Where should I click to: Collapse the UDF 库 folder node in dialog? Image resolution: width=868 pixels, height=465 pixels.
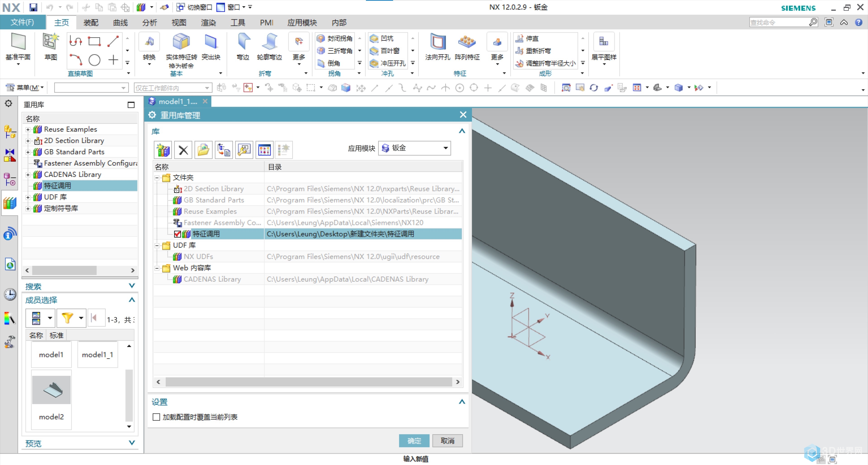click(157, 245)
